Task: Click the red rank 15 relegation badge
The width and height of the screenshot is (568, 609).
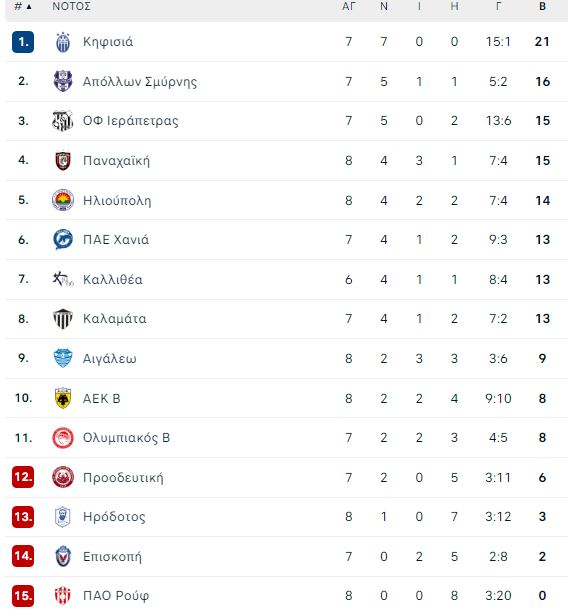Action: pyautogui.click(x=23, y=595)
